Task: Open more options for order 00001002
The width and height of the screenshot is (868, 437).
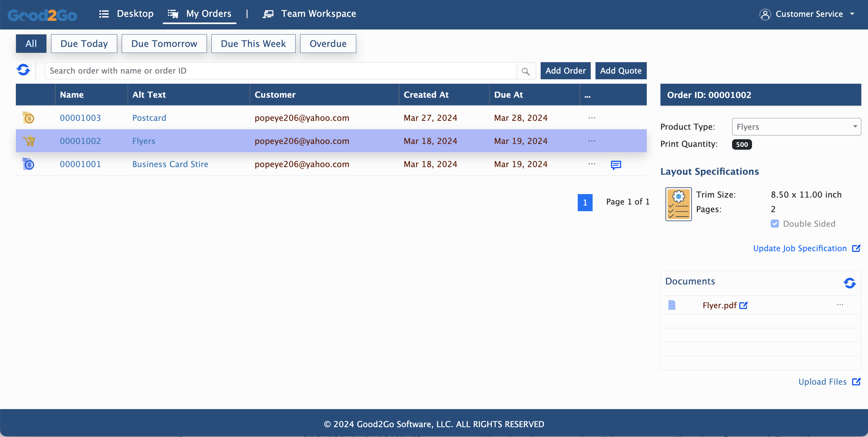Action: coord(592,141)
